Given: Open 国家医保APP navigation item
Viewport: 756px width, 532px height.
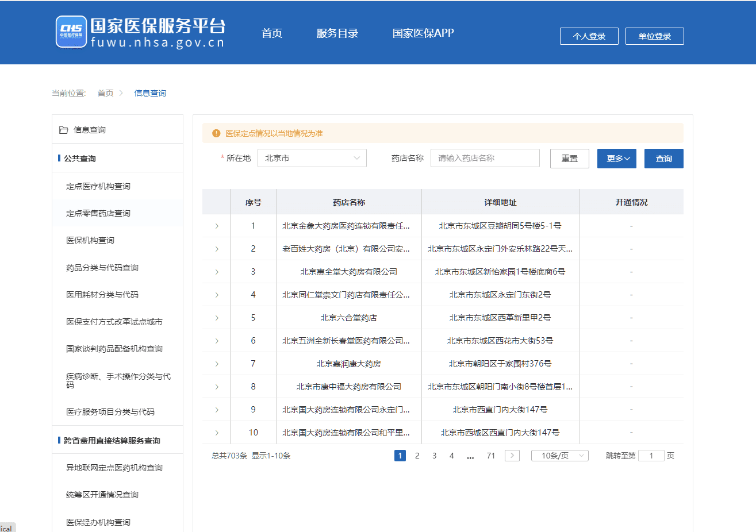Looking at the screenshot, I should pyautogui.click(x=423, y=33).
